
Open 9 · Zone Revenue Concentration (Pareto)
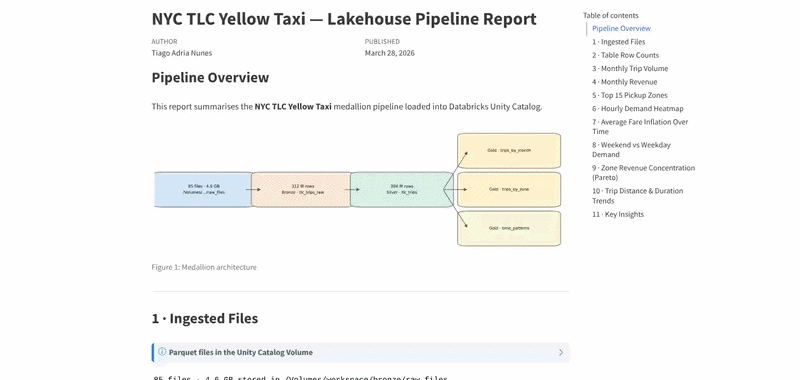(643, 172)
